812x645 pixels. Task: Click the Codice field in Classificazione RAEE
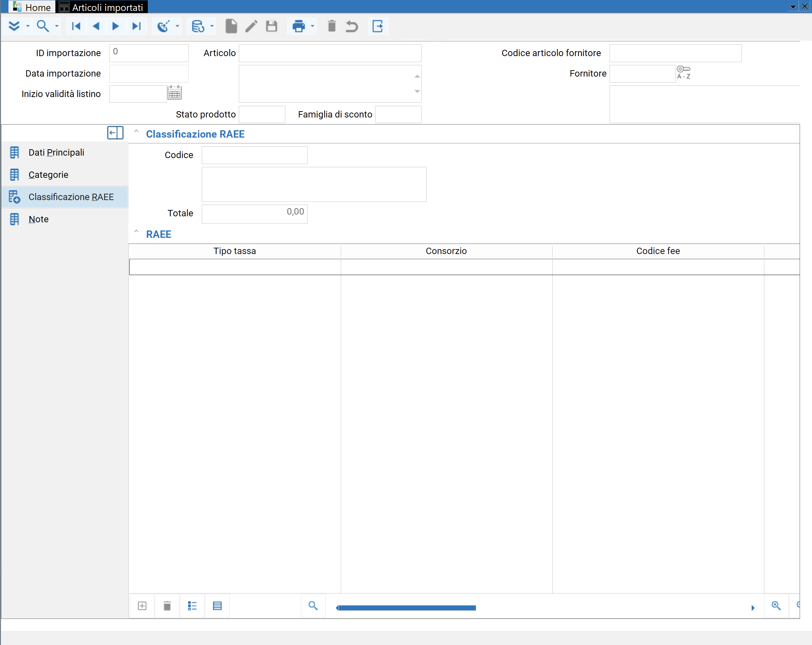(255, 155)
